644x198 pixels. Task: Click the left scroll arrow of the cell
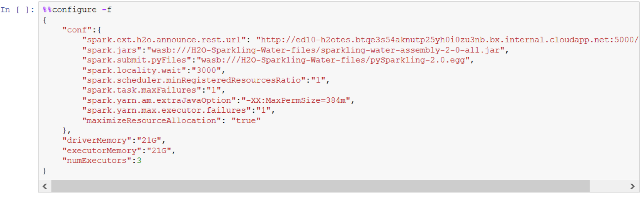pyautogui.click(x=45, y=186)
